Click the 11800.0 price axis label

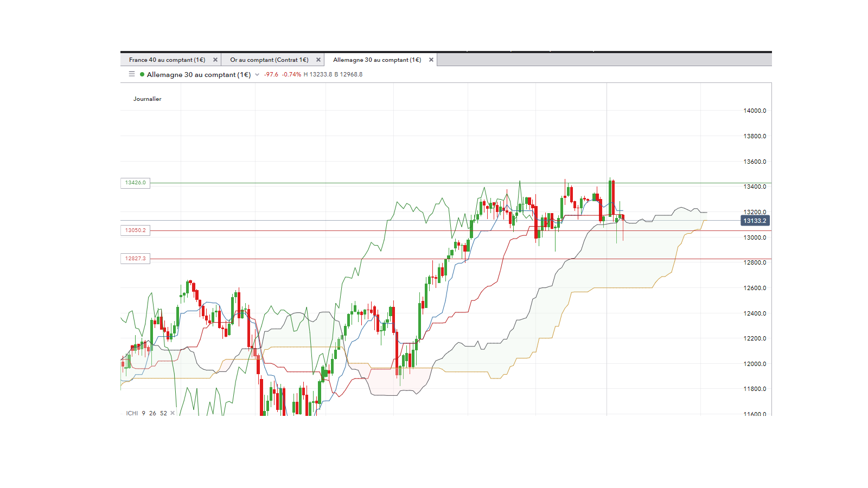click(x=755, y=389)
